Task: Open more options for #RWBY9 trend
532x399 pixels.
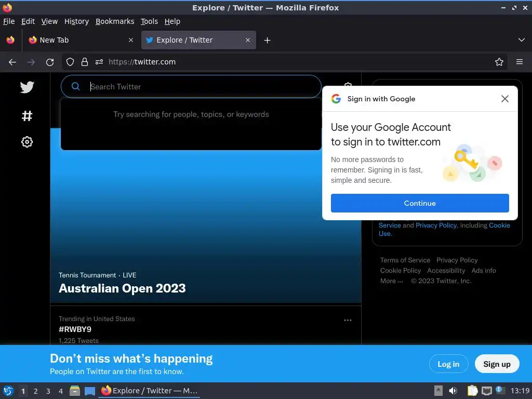Action: pos(348,320)
